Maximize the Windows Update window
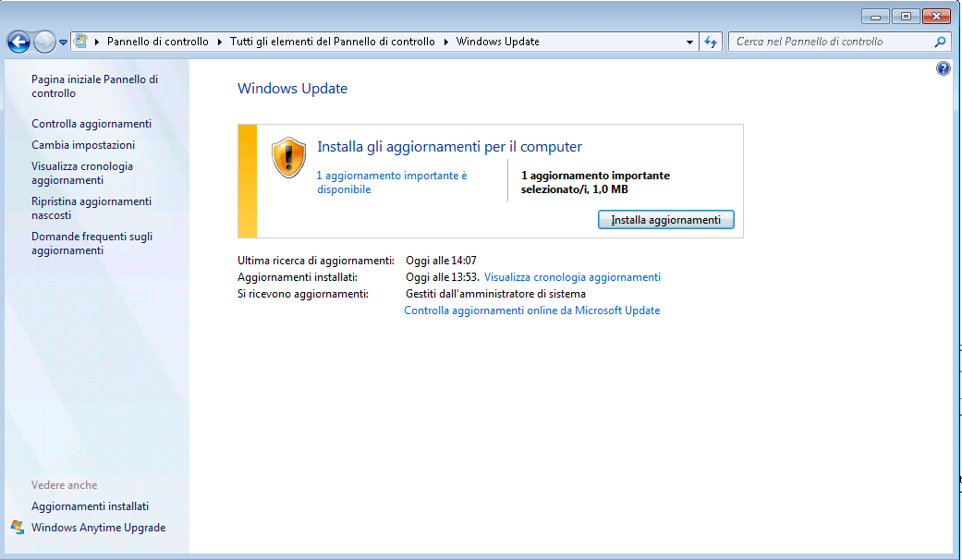The height and width of the screenshot is (560, 962). (906, 16)
